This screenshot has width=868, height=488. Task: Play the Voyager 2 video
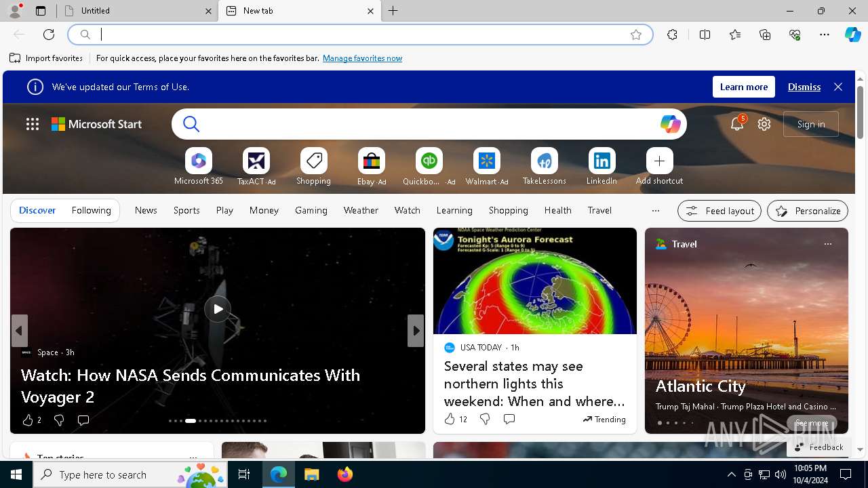[218, 309]
